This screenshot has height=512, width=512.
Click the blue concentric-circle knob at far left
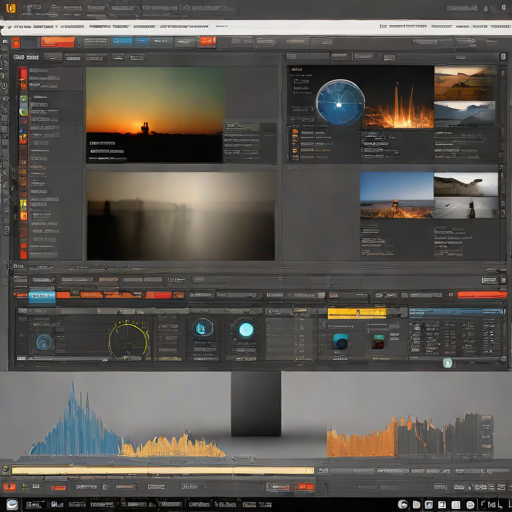point(45,342)
